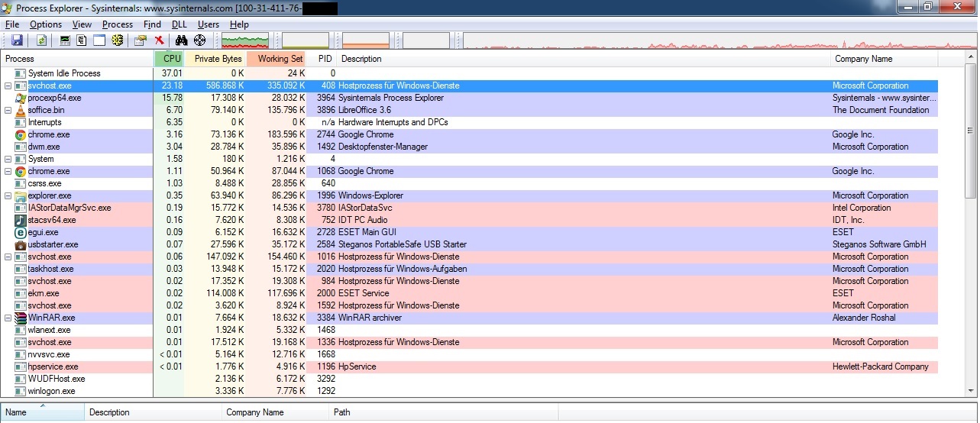The width and height of the screenshot is (980, 423).
Task: Click the Save toolbar icon
Action: [17, 40]
